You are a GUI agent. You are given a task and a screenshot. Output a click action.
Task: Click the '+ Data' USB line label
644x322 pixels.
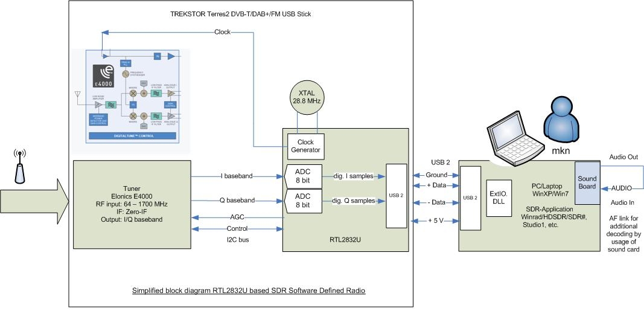tap(436, 185)
